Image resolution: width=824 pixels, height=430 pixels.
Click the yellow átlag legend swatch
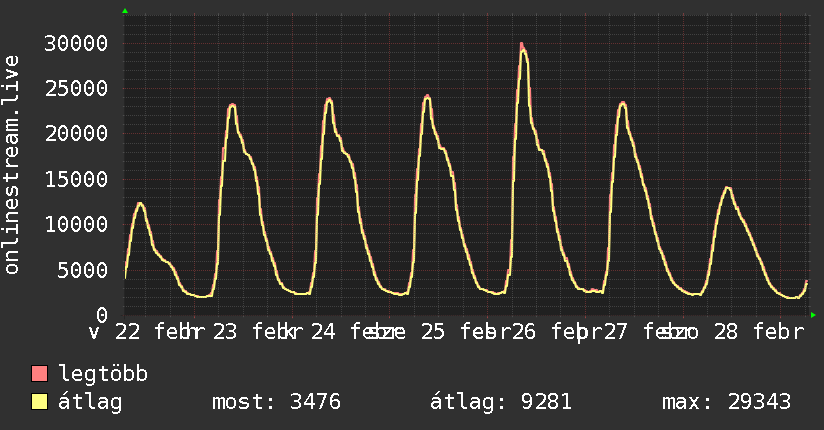coord(39,401)
